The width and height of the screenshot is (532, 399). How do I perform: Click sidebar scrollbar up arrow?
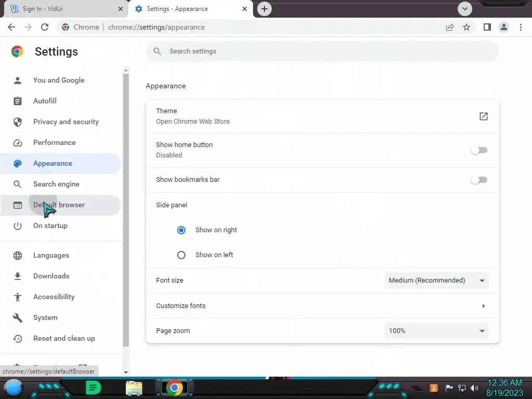coord(126,70)
